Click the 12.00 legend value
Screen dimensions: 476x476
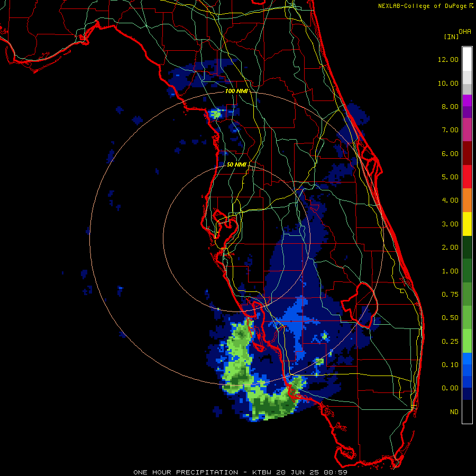coord(448,59)
